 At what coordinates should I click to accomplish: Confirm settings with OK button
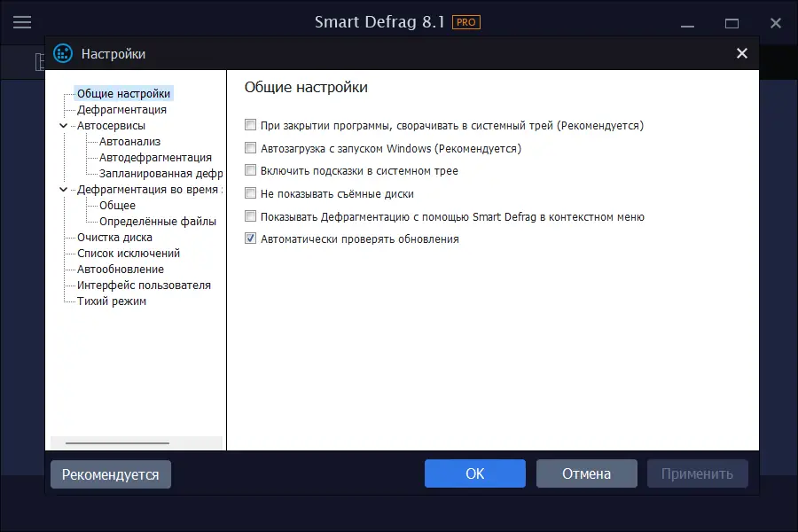point(475,473)
